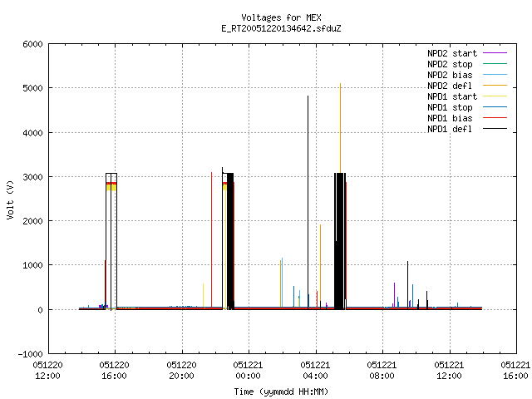The width and height of the screenshot is (532, 399).
Task: Click the NPD2 defl legend label
Action: 450,86
